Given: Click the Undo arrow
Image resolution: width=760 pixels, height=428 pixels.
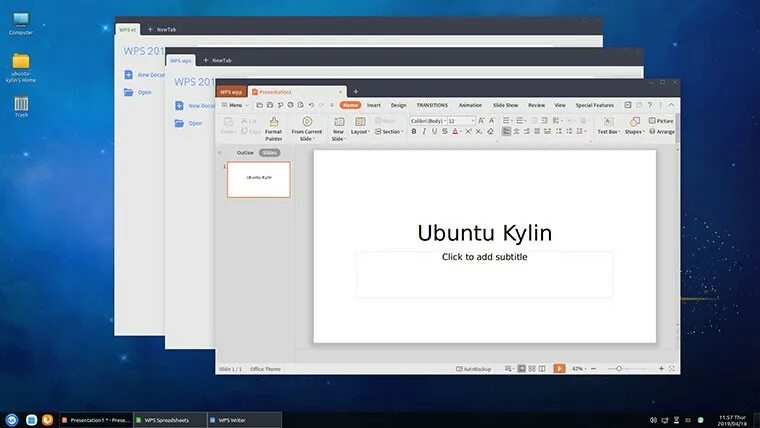Looking at the screenshot, I should pyautogui.click(x=311, y=105).
